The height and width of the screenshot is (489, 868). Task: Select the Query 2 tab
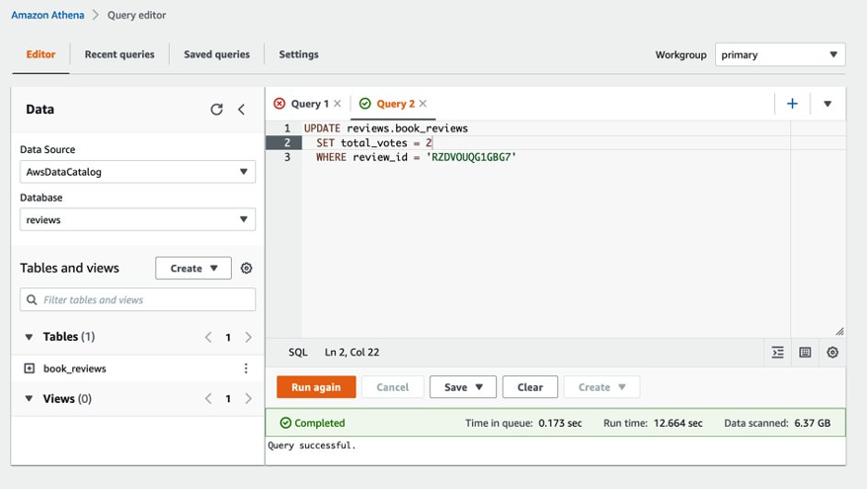point(395,104)
